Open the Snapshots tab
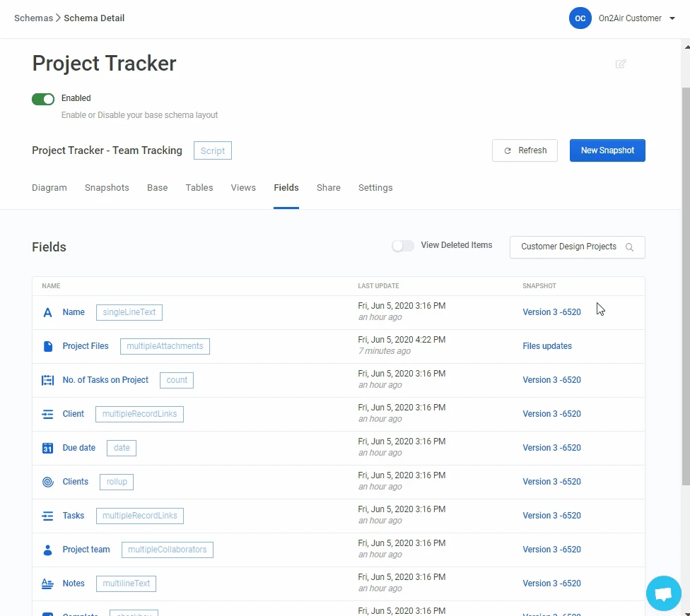Viewport: 690px width, 616px height. [x=107, y=188]
